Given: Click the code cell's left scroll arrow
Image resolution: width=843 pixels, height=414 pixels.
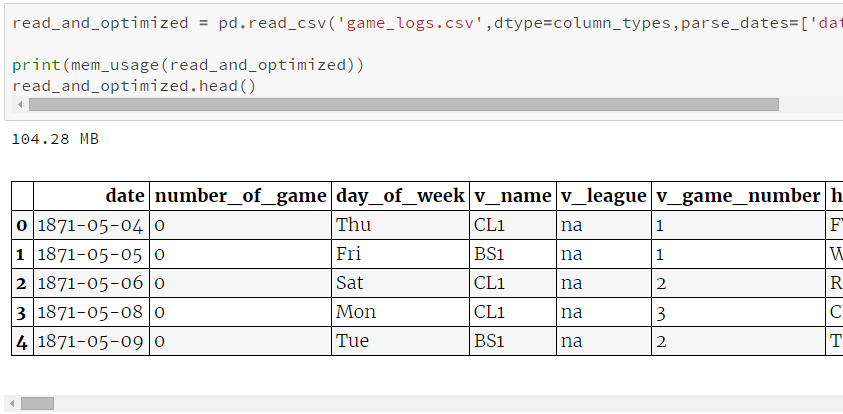Looking at the screenshot, I should pos(20,104).
